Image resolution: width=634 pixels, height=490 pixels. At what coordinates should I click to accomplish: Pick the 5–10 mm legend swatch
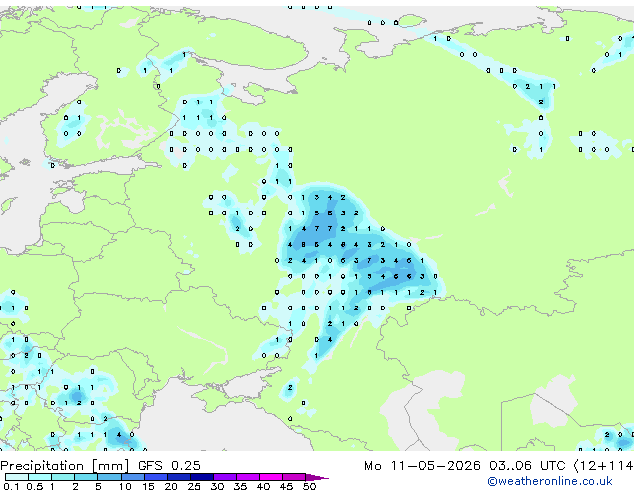click(110, 477)
